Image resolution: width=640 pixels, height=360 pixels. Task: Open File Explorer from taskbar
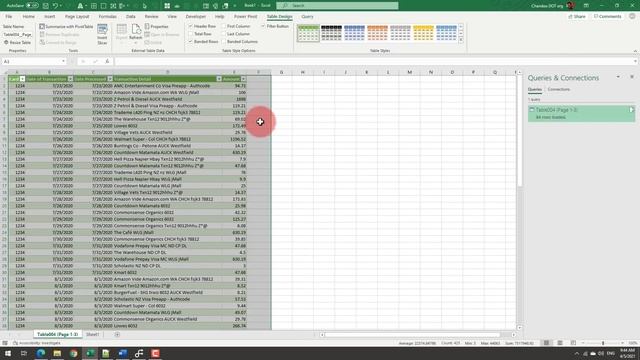[x=57, y=353]
